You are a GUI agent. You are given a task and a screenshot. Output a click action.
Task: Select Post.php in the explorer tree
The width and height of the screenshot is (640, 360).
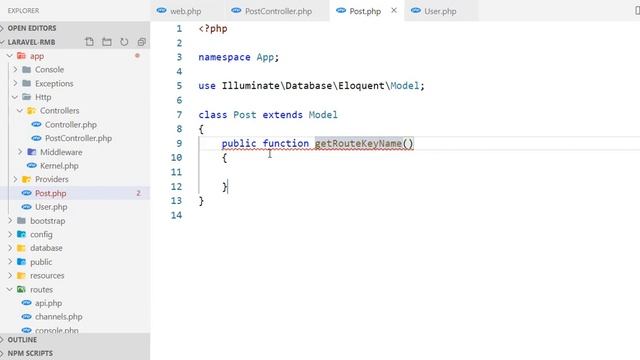pos(50,193)
